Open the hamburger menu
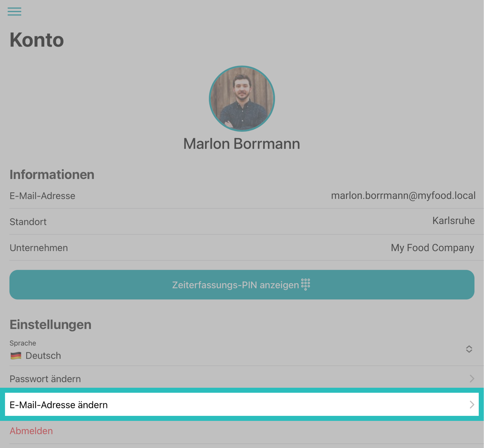 (14, 12)
